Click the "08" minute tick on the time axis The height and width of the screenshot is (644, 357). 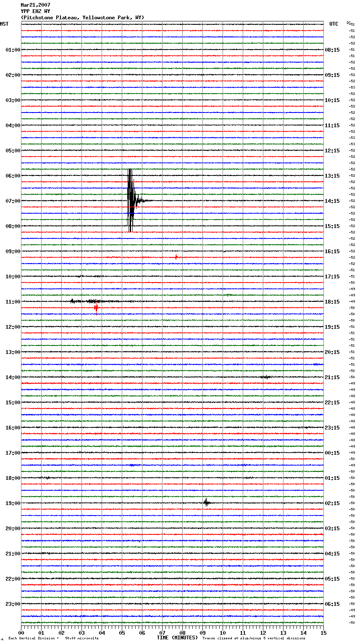[x=182, y=633]
